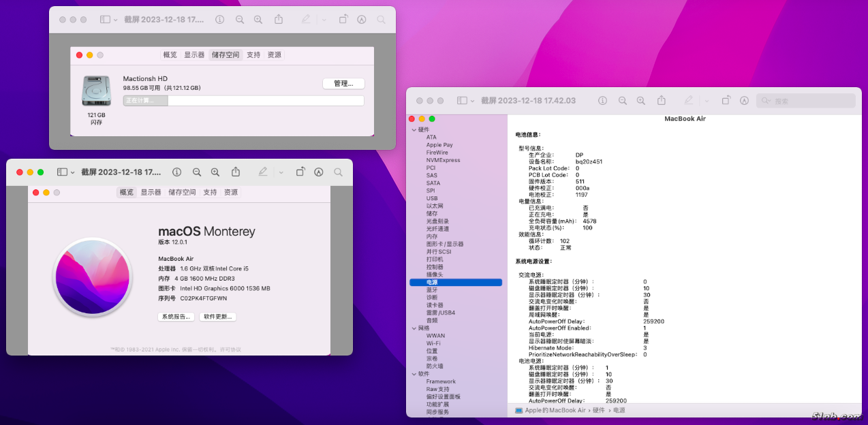Screen dimensions: 868x425
Task: Show markup toolbar in top Preview window
Action: click(361, 20)
